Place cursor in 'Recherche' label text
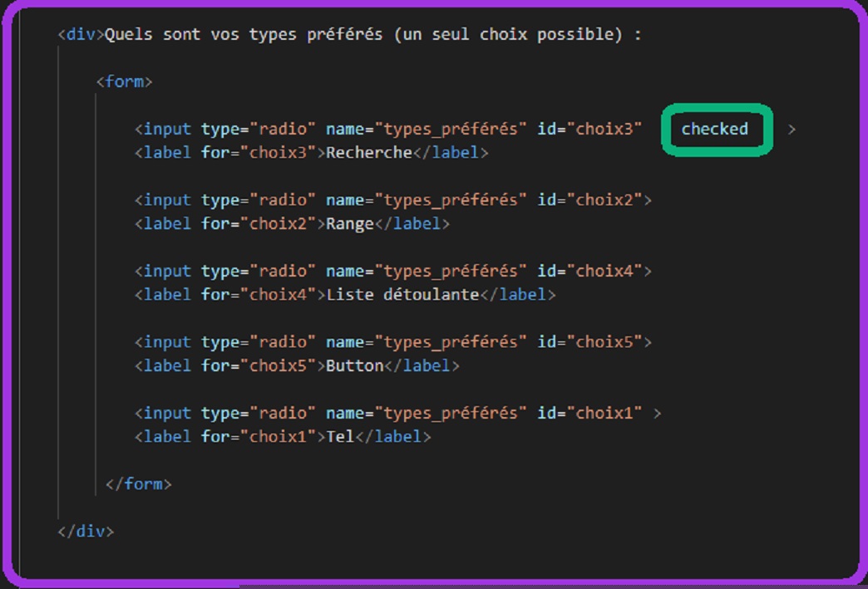Screen dimensions: 868x589 pyautogui.click(x=369, y=153)
